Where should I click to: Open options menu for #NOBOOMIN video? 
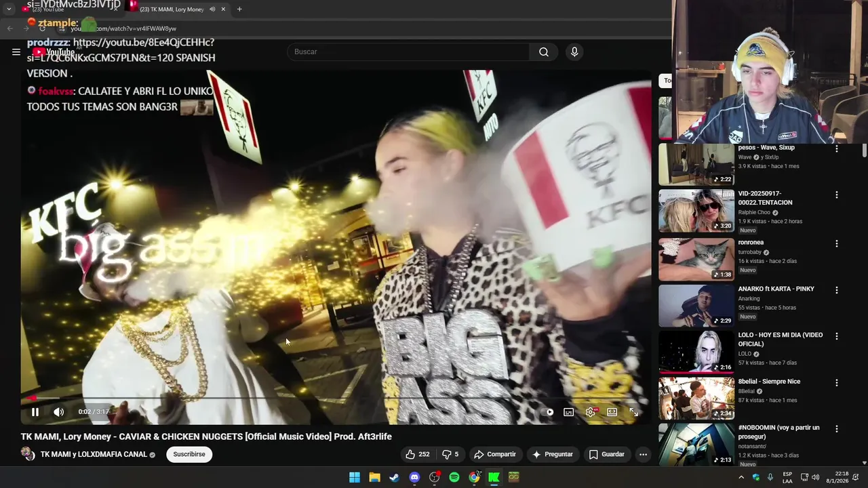pyautogui.click(x=836, y=429)
